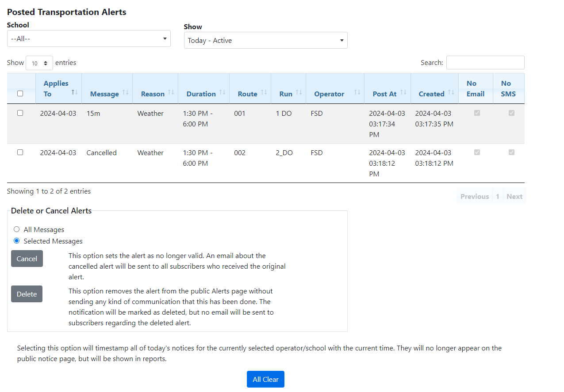564x392 pixels.
Task: Open the School filter dropdown
Action: 88,38
